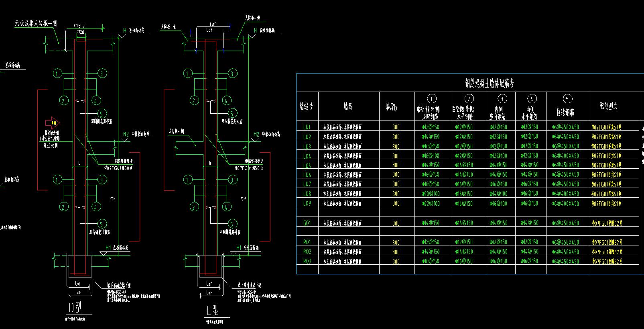This screenshot has width=644, height=329.
Task: Click the wall thickness 300 in row G01
Action: pos(396,223)
